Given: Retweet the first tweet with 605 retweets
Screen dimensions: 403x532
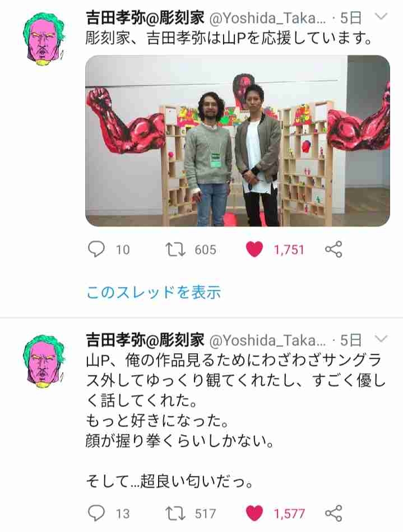Looking at the screenshot, I should (175, 249).
